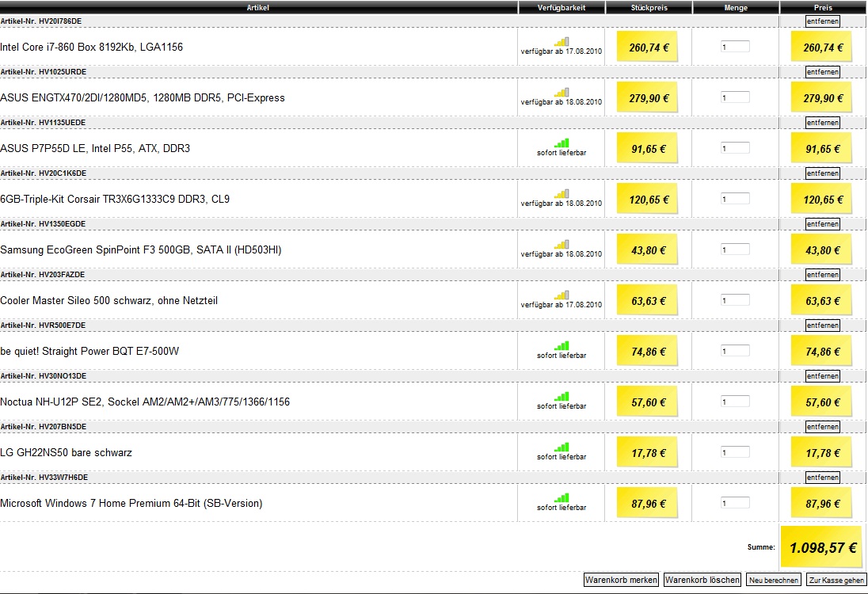
Task: Remove LG GH22NS50 with entfernen button
Action: click(823, 426)
